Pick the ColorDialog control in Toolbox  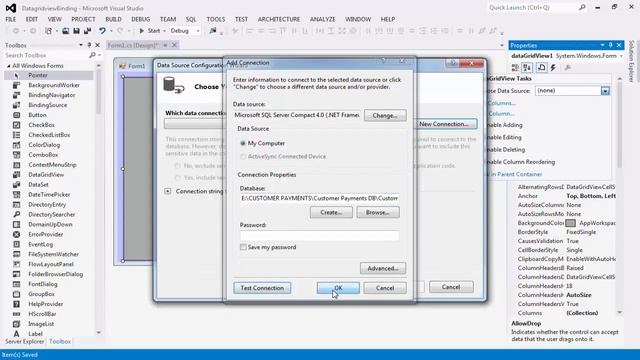(44, 145)
